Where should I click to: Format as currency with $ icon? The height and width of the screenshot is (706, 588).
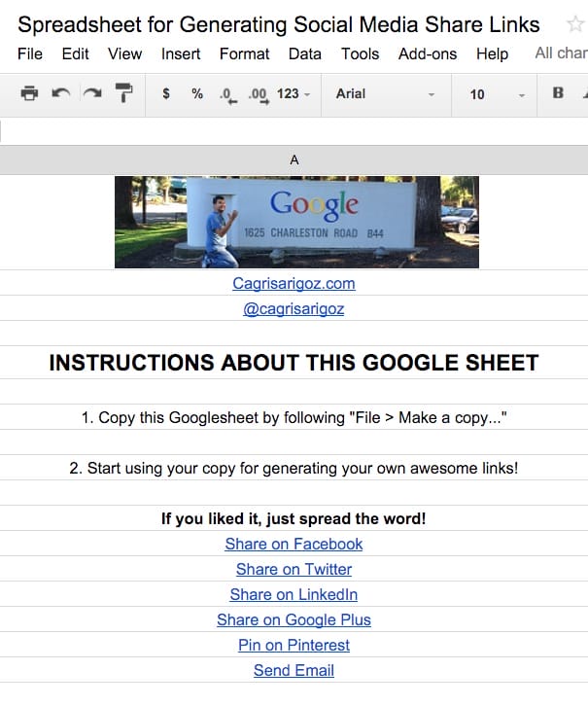coord(166,93)
